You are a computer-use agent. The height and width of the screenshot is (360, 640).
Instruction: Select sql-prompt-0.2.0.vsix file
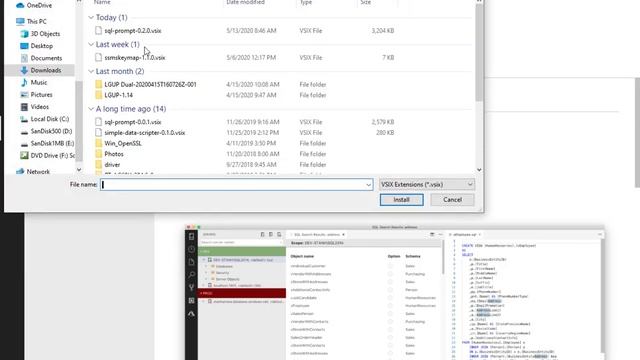[133, 31]
